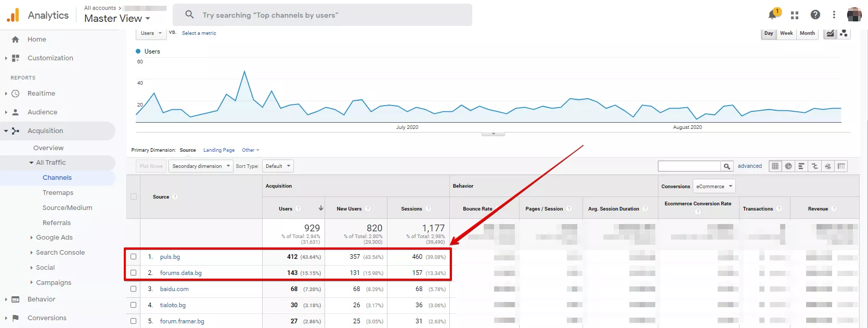Focus the table search input field
868x328 pixels.
coord(689,166)
